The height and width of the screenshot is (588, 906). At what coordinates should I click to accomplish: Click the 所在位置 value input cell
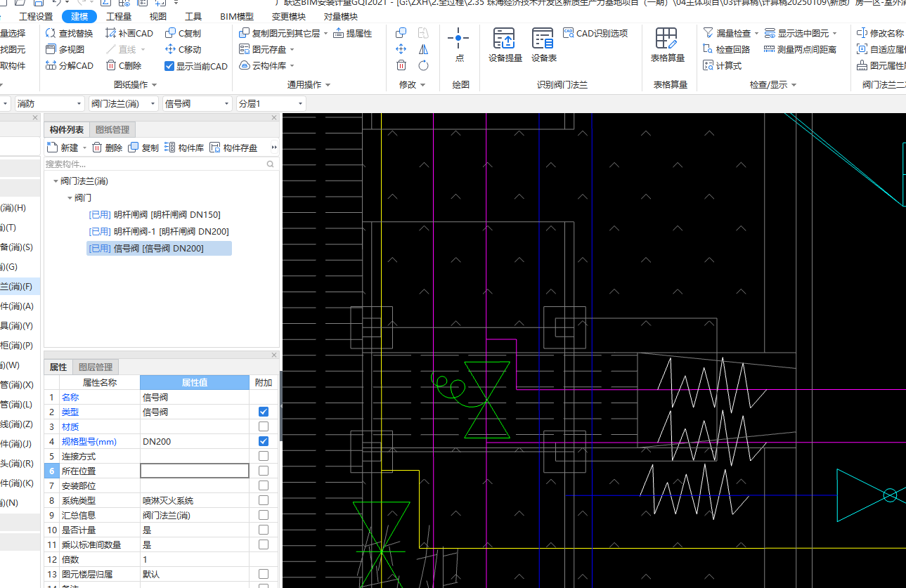pyautogui.click(x=195, y=471)
